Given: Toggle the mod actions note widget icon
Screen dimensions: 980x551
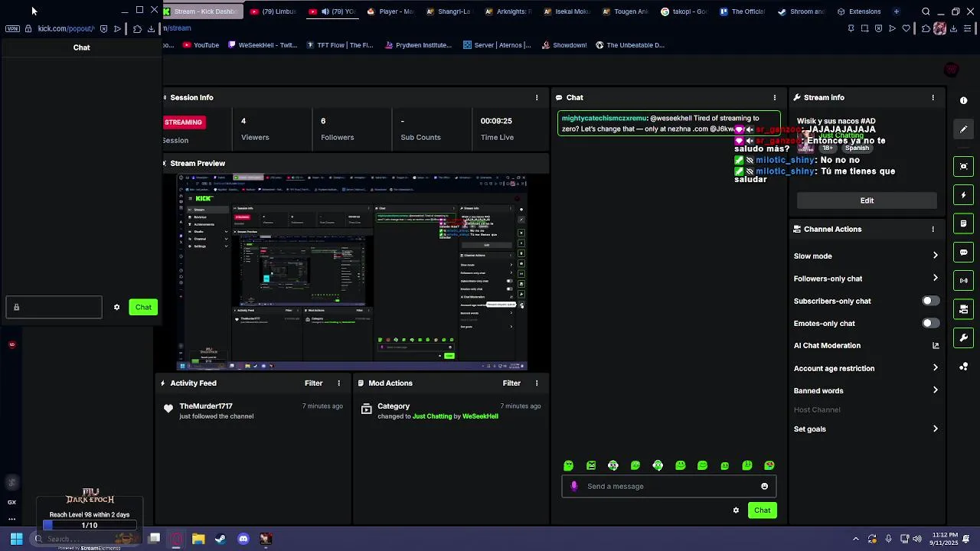Looking at the screenshot, I should [x=963, y=223].
